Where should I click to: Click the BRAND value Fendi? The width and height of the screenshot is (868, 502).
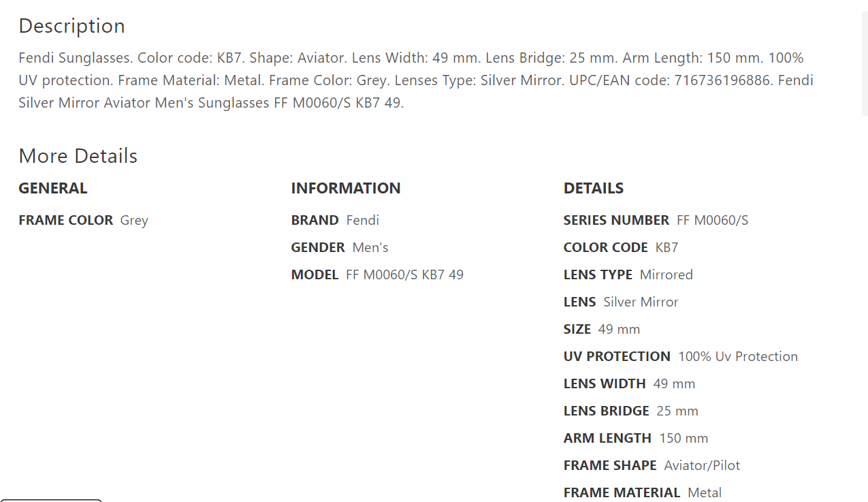pos(362,220)
